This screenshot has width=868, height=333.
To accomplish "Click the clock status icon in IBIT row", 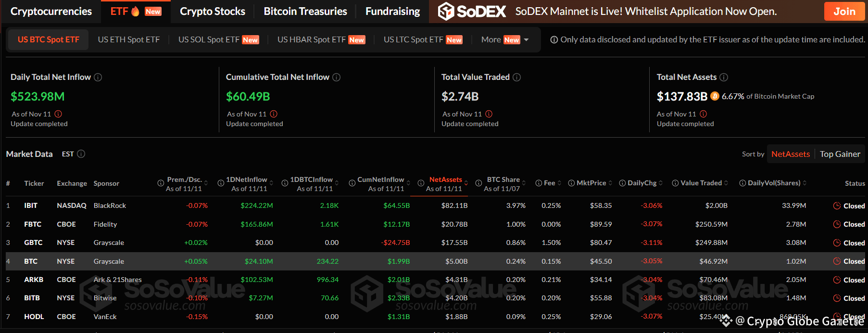I will tap(837, 206).
